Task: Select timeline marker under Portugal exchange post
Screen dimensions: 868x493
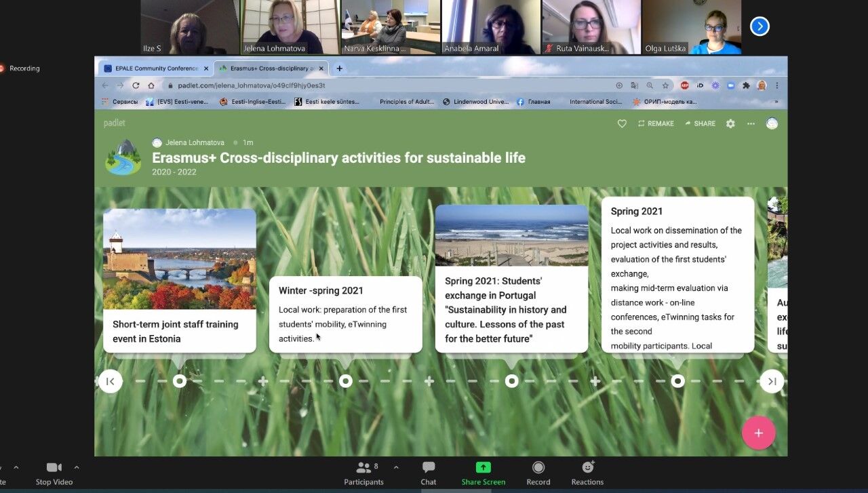Action: click(x=512, y=381)
